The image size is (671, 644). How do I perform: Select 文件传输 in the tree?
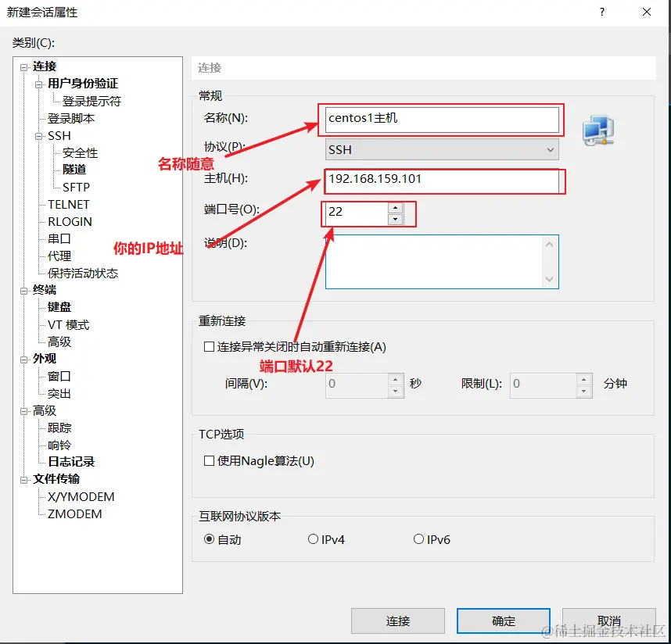56,479
